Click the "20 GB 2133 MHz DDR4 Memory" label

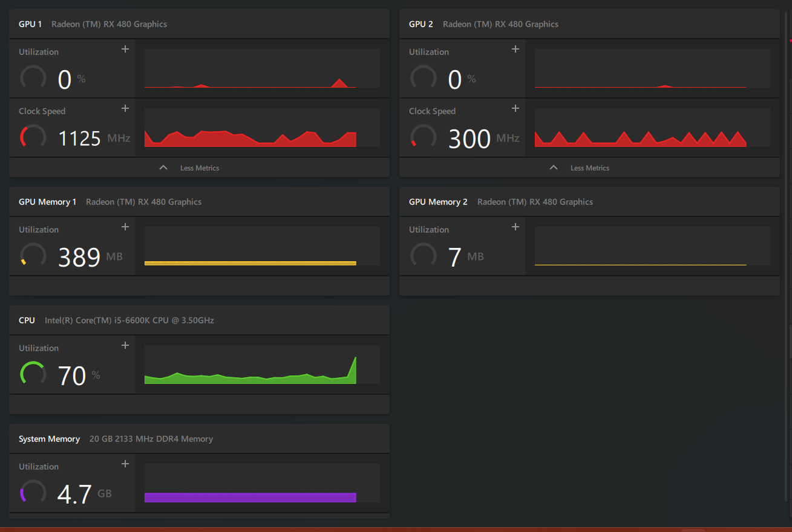(x=151, y=439)
